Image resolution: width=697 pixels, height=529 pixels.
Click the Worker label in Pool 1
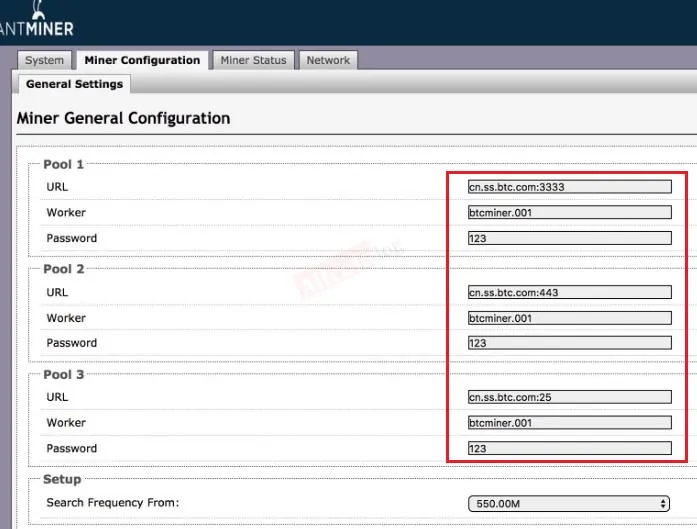point(66,212)
